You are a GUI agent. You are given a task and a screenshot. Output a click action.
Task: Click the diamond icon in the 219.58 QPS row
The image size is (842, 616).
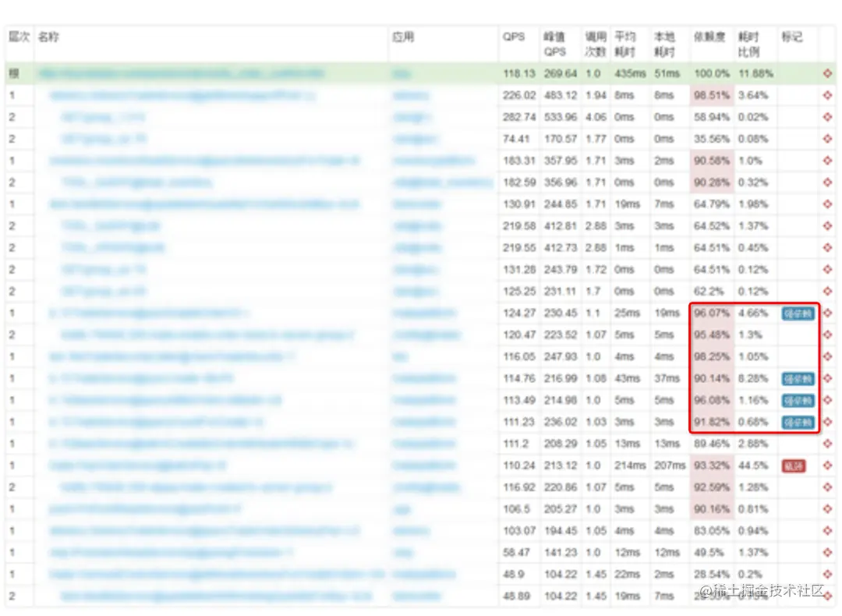(x=827, y=226)
